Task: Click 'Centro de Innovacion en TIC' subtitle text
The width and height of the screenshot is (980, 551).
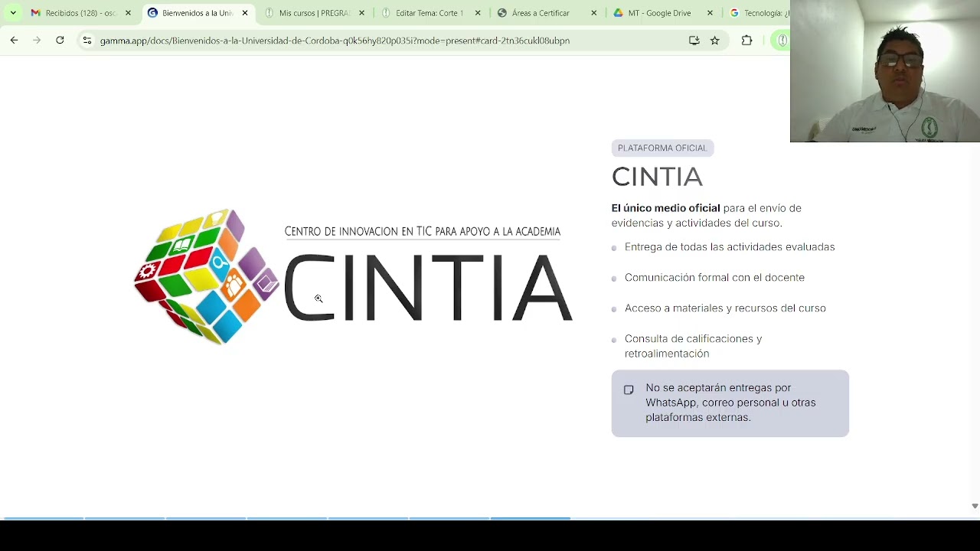Action: (x=423, y=231)
